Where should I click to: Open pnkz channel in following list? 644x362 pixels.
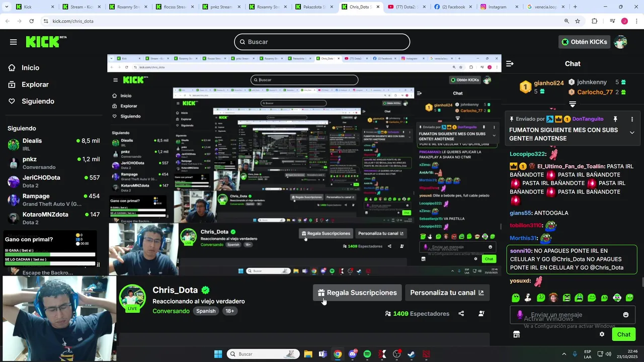pos(53,163)
